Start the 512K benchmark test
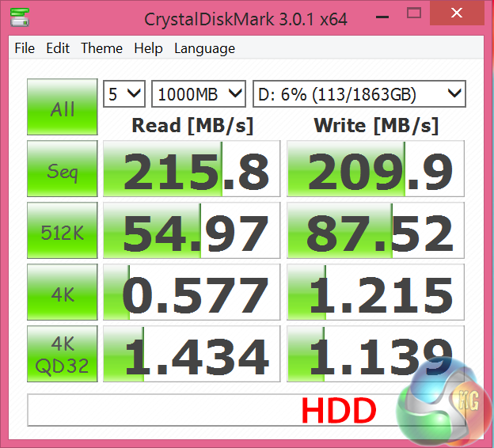The image size is (494, 448). point(63,230)
